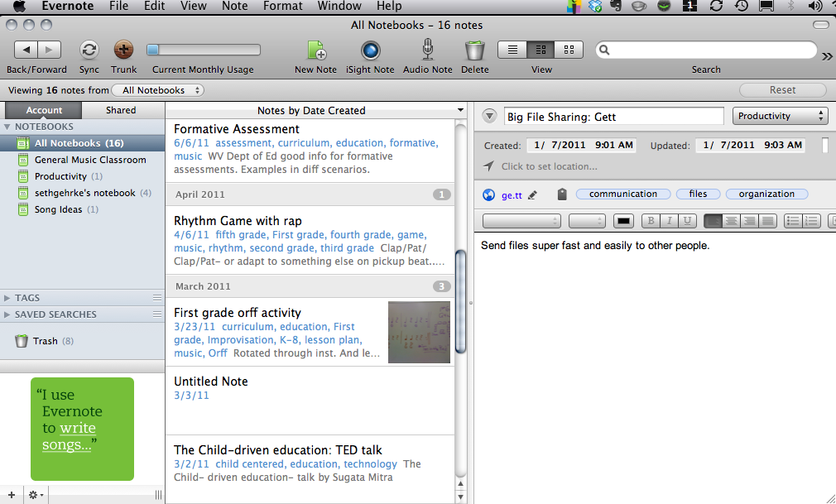Open the ge.tt source link
836x504 pixels.
pos(512,195)
